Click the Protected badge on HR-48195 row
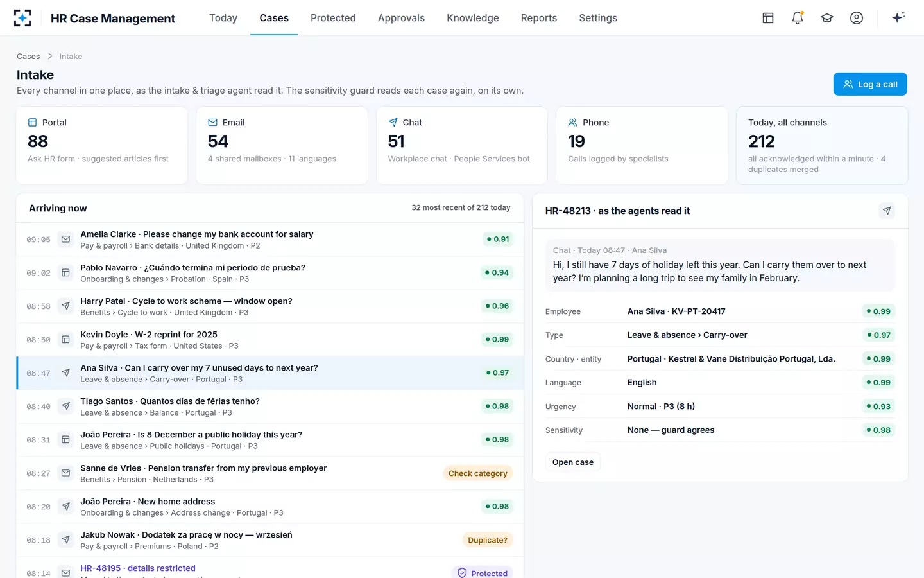 point(483,573)
